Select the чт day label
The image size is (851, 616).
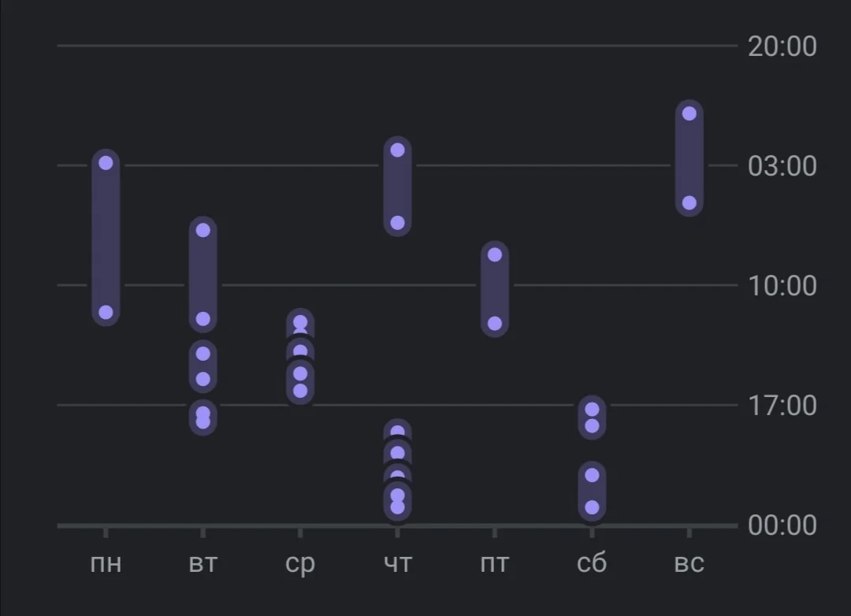397,564
